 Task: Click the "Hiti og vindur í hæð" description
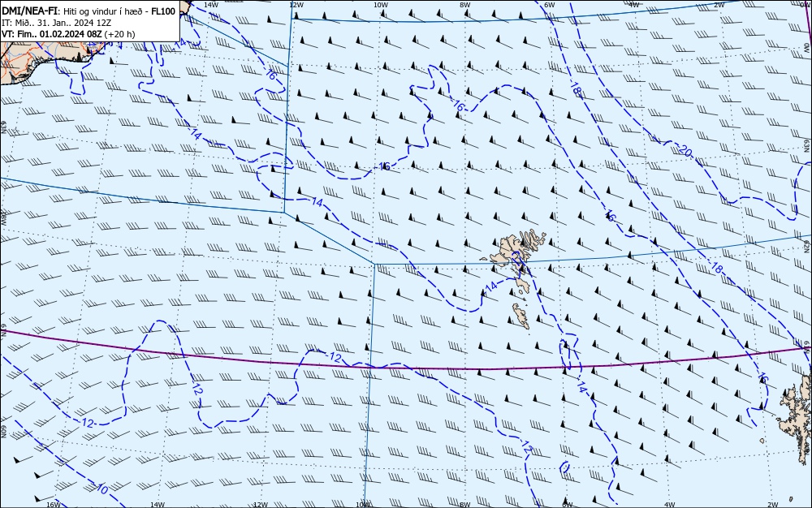(x=104, y=11)
